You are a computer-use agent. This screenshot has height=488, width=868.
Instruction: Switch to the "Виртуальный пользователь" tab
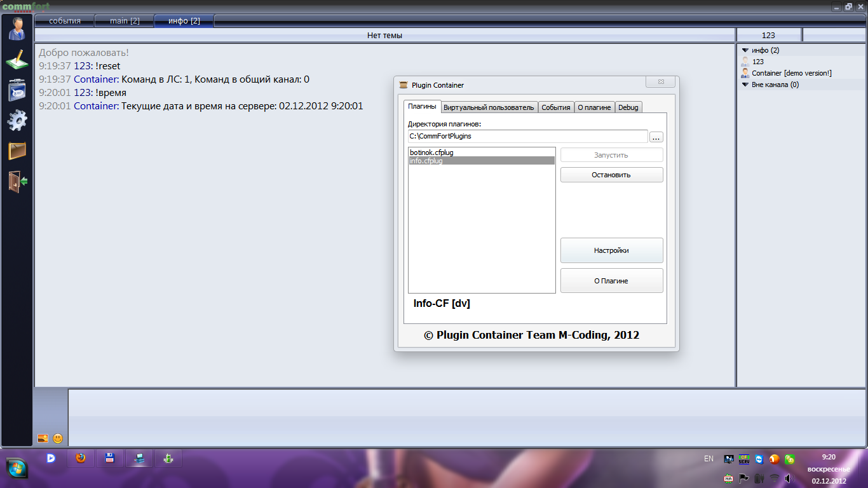[x=489, y=107]
